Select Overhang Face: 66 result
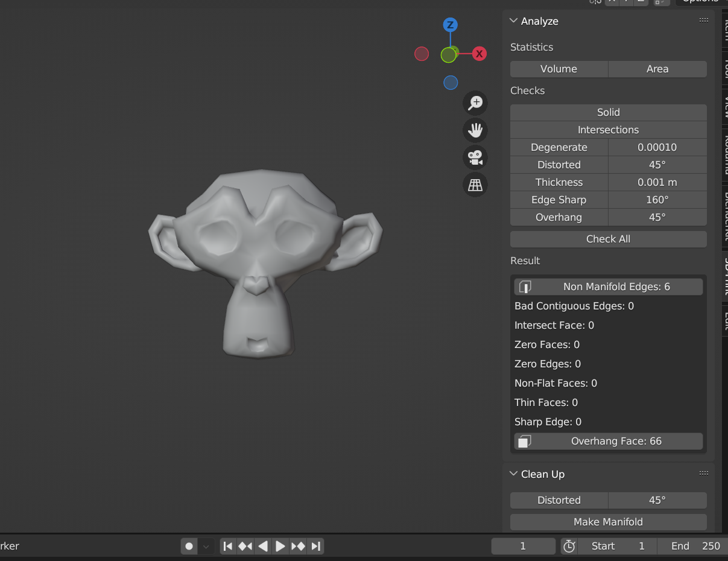 click(x=609, y=441)
